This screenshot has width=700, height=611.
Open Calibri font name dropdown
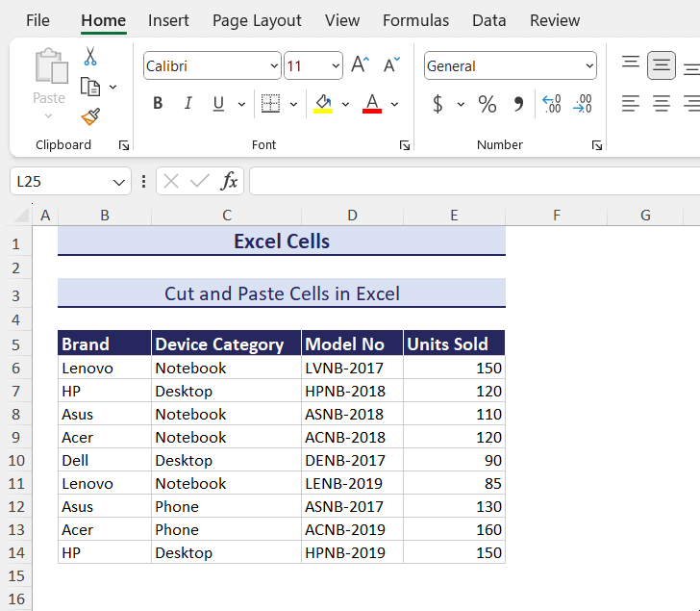point(274,66)
